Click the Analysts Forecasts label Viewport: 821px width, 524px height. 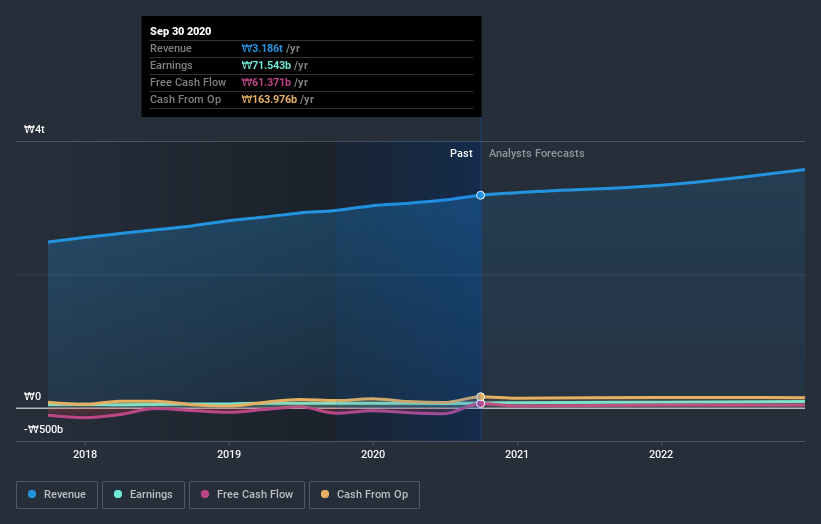[x=537, y=153]
